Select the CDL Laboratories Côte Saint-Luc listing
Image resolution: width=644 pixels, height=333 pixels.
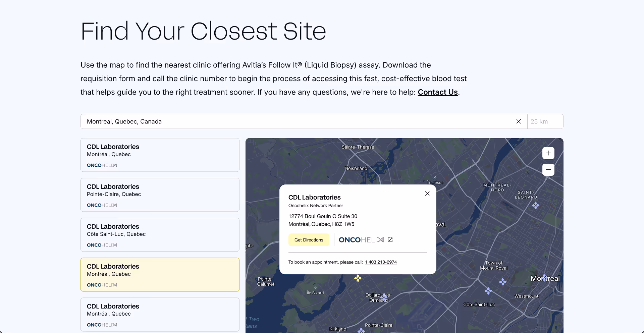click(160, 234)
